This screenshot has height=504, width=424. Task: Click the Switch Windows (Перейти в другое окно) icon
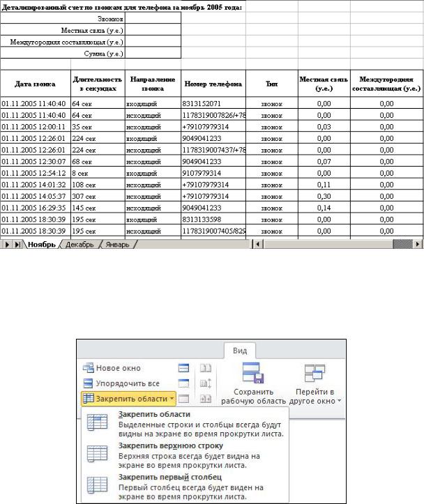[315, 373]
